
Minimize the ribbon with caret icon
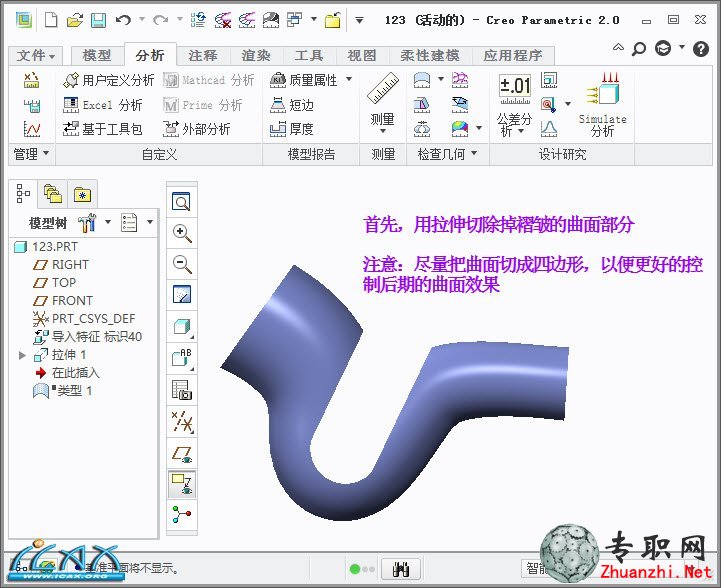coord(618,47)
